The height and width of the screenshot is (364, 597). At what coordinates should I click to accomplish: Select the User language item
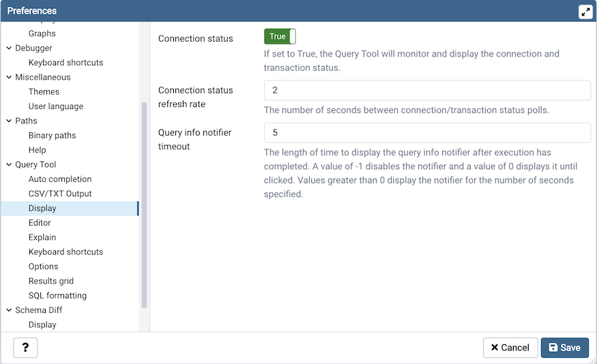pyautogui.click(x=56, y=106)
